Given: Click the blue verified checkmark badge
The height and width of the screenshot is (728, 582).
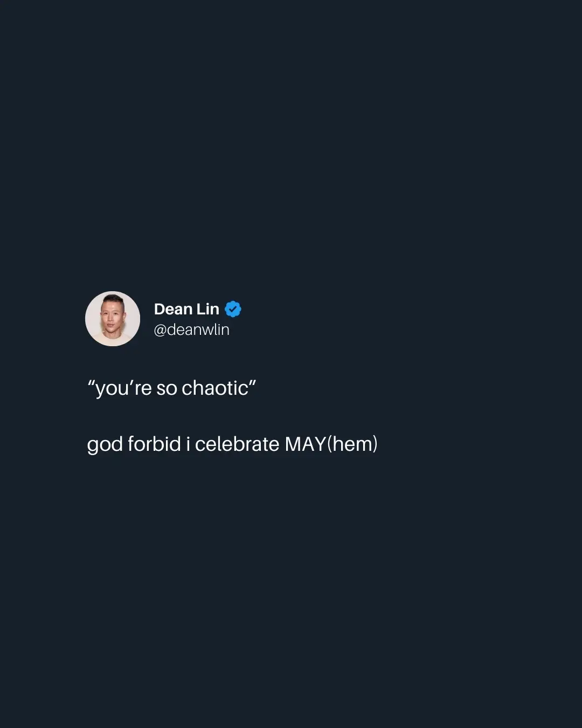Looking at the screenshot, I should coord(233,309).
